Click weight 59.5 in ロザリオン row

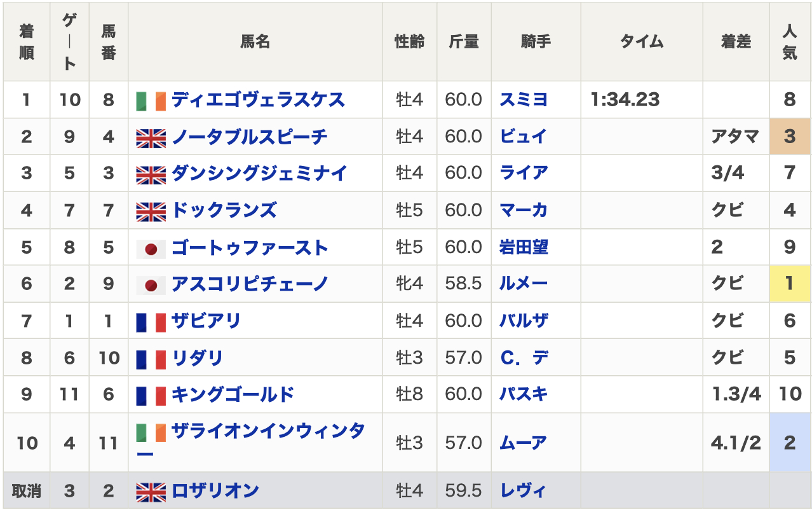pos(464,491)
